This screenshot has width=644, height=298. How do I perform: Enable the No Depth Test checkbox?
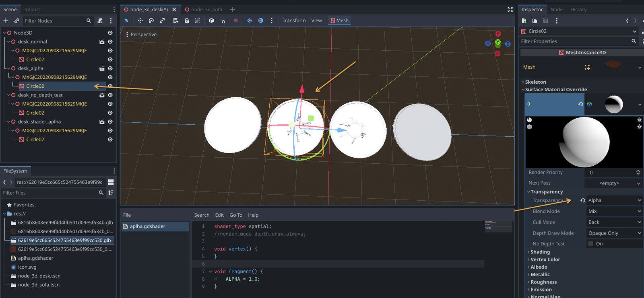[590, 244]
